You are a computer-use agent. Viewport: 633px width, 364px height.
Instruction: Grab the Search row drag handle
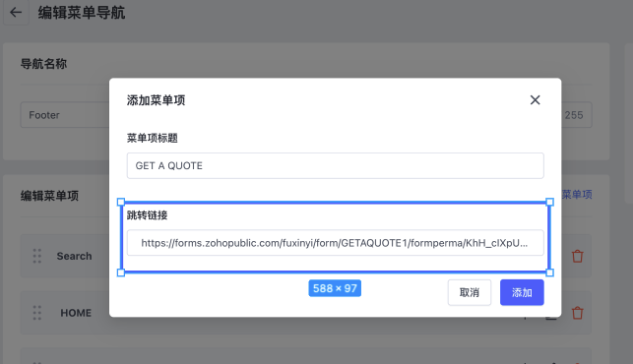pos(37,256)
